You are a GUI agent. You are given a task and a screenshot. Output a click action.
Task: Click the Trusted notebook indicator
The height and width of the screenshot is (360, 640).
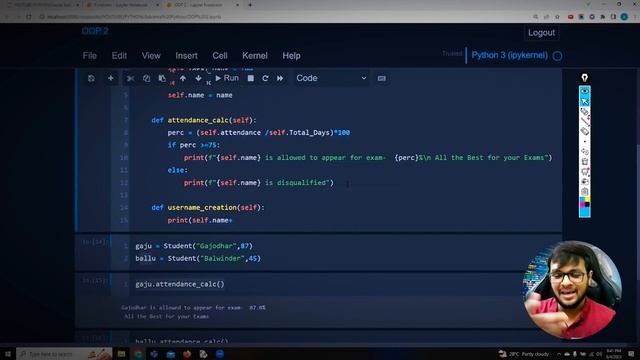[x=452, y=53]
